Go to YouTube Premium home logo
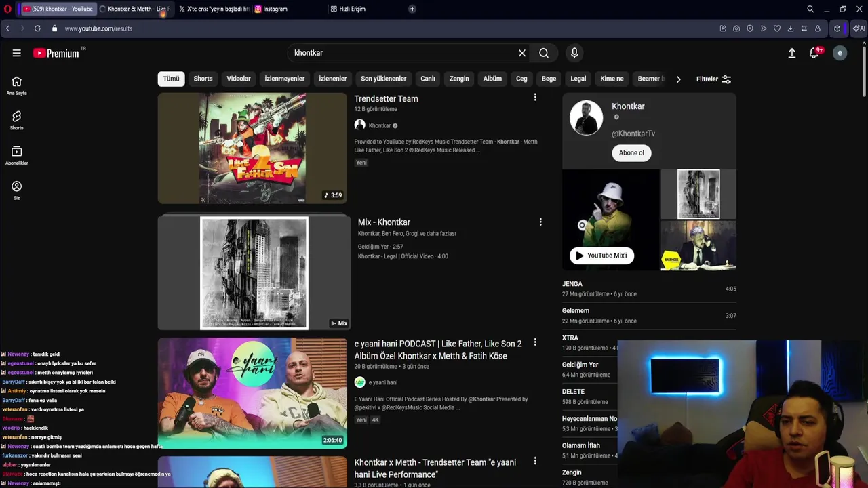This screenshot has height=488, width=868. tap(57, 53)
